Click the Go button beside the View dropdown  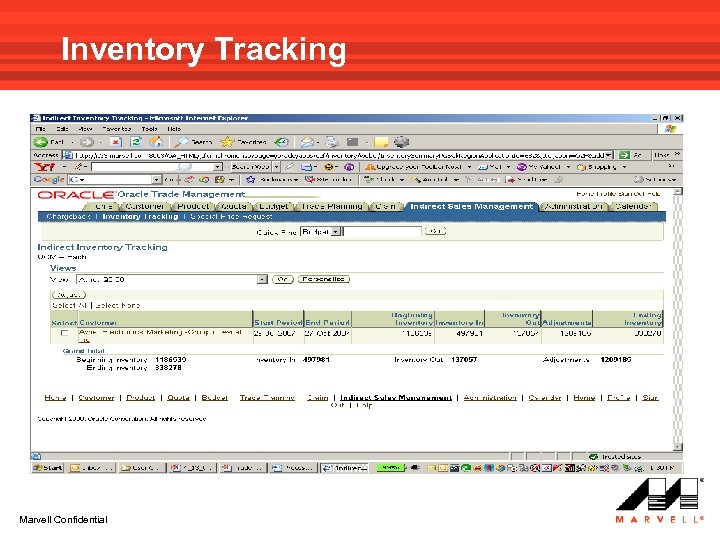282,279
